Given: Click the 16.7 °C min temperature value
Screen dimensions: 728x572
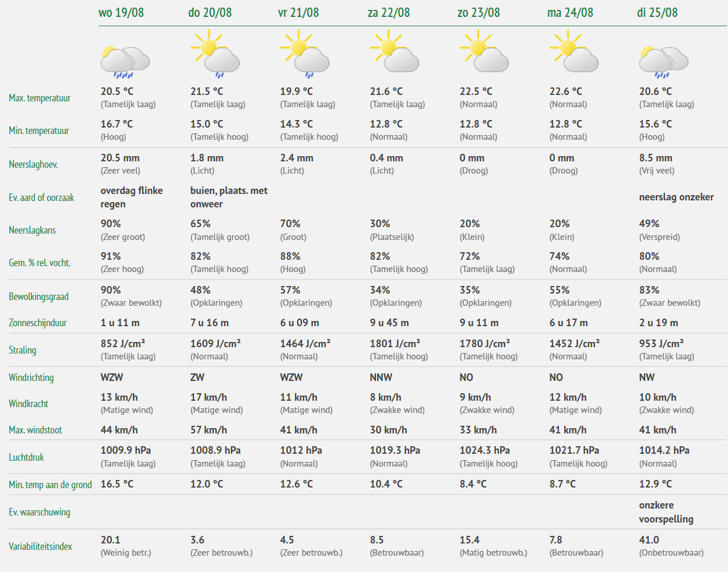Looking at the screenshot, I should (117, 124).
